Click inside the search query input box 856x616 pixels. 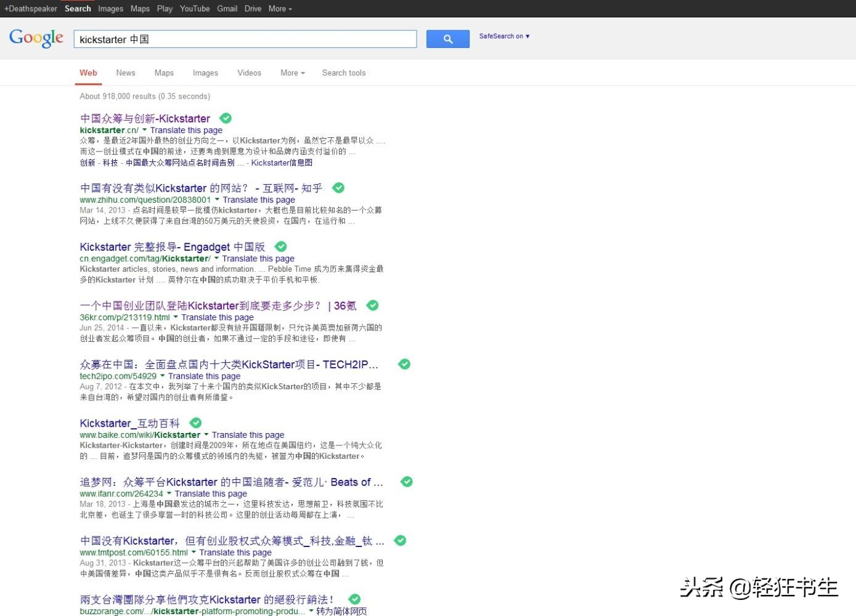pyautogui.click(x=245, y=39)
